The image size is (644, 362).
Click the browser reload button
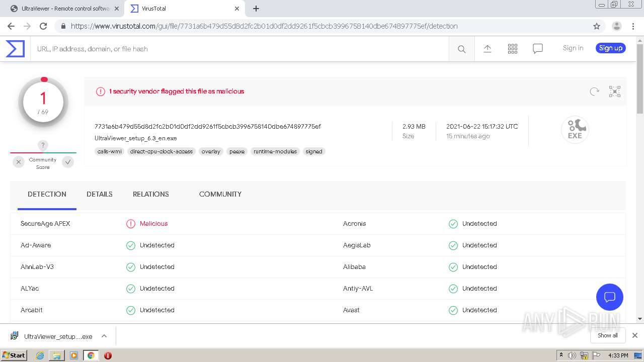click(43, 26)
